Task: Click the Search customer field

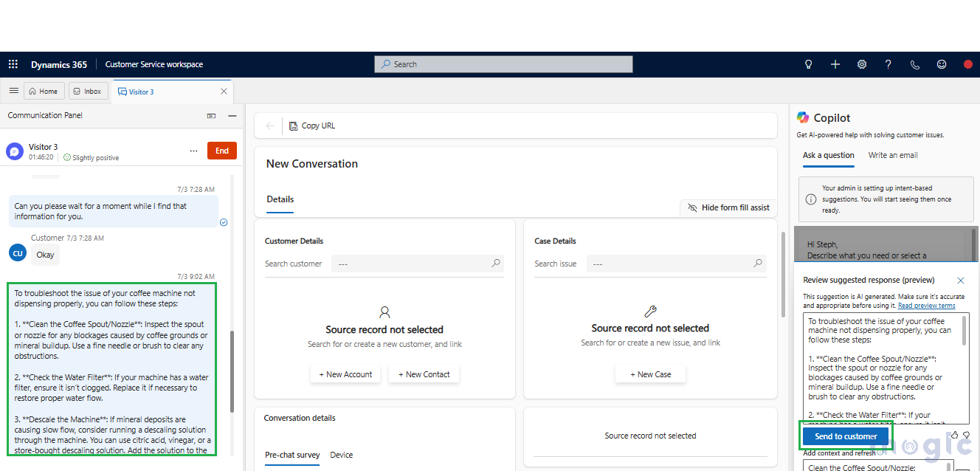Action: pos(417,264)
